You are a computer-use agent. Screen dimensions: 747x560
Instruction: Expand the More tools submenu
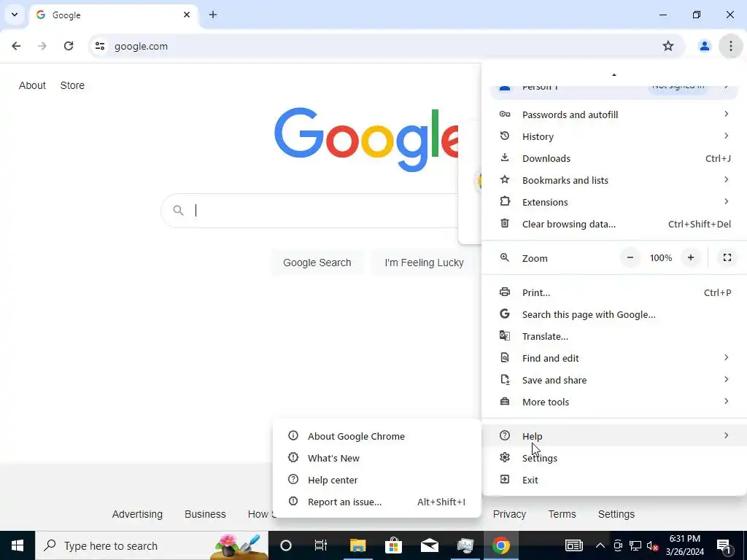tap(614, 402)
